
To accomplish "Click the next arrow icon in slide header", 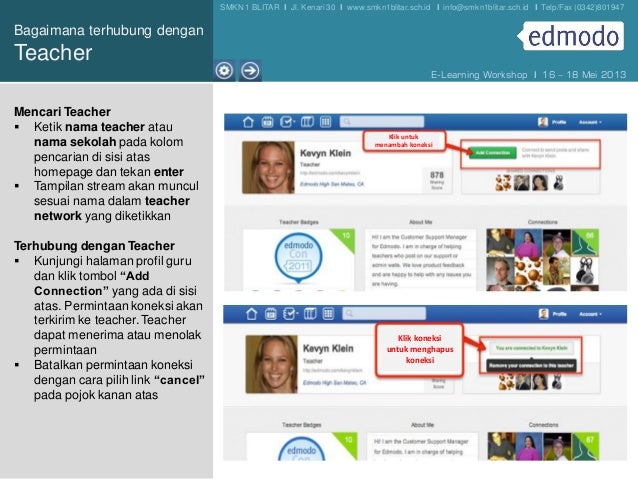I will (x=250, y=70).
